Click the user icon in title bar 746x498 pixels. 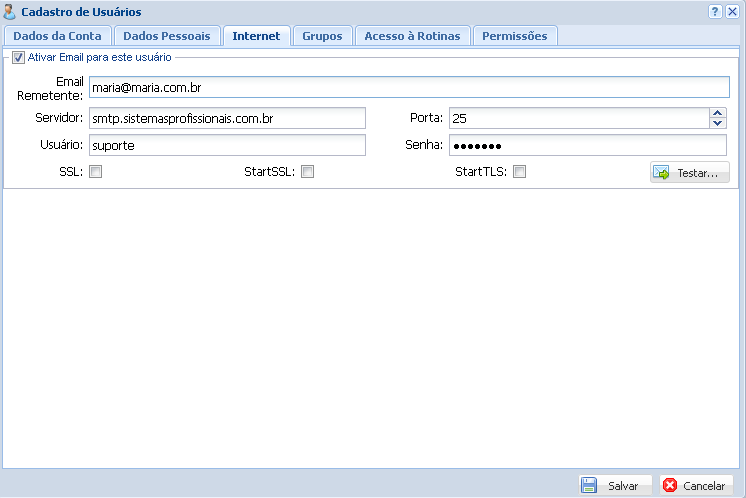[x=10, y=12]
